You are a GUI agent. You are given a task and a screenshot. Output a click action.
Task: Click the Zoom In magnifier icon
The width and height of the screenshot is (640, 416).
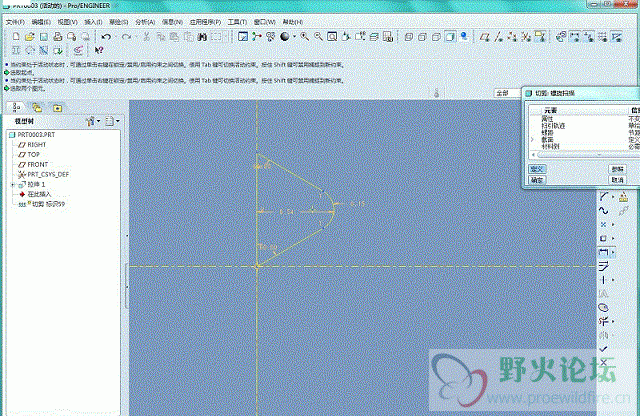click(304, 37)
